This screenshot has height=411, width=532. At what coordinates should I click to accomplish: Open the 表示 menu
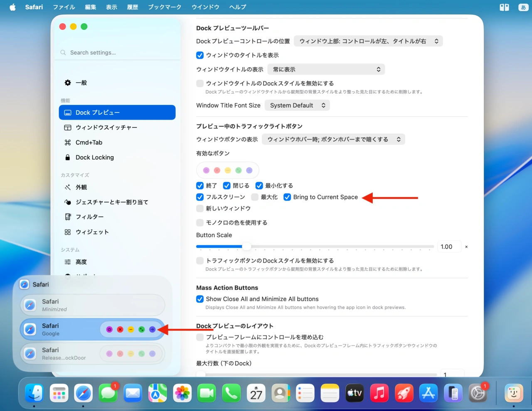click(111, 7)
